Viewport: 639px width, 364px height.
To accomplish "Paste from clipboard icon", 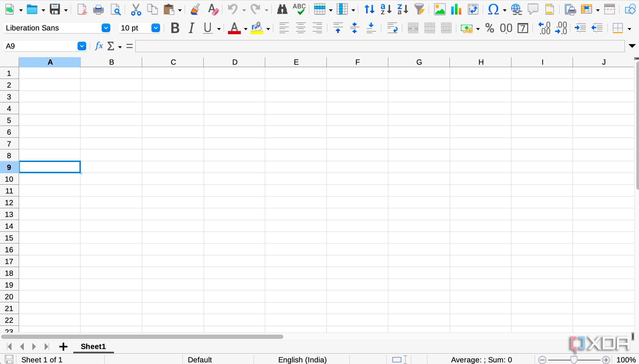I will pyautogui.click(x=169, y=10).
